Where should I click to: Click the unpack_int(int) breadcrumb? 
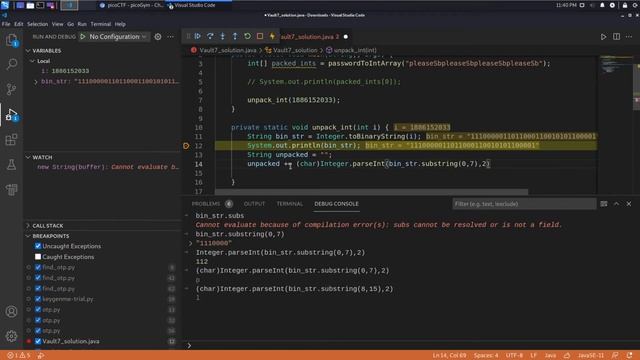pos(355,50)
